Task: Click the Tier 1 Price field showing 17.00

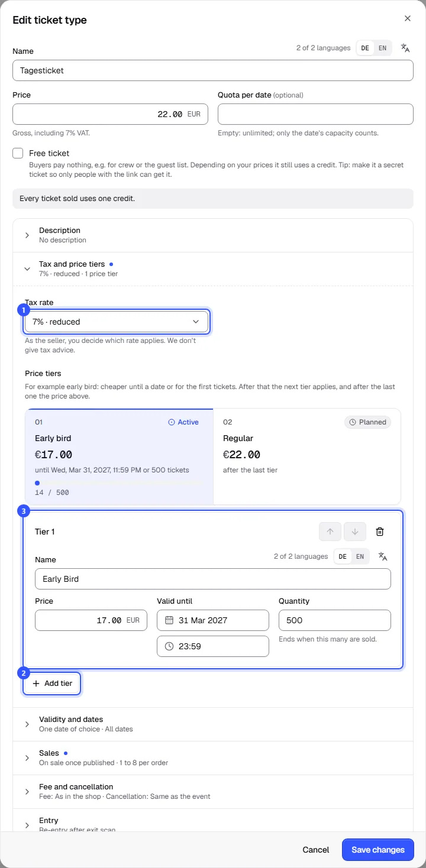Action: 91,620
